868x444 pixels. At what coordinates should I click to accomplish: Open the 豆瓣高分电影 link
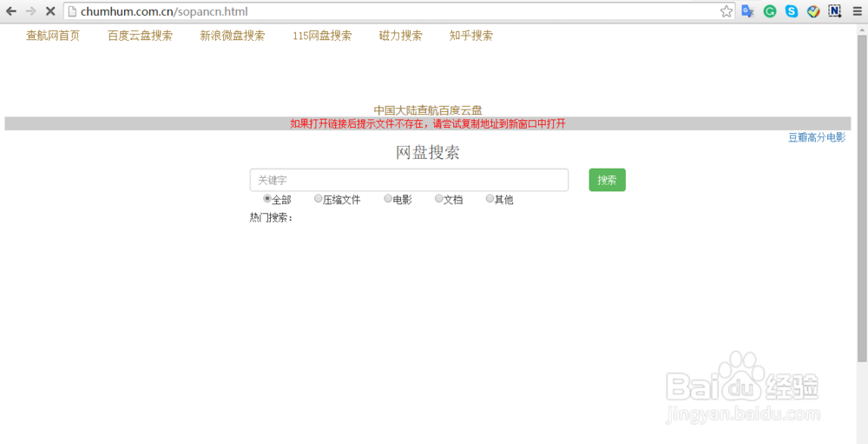click(x=817, y=137)
